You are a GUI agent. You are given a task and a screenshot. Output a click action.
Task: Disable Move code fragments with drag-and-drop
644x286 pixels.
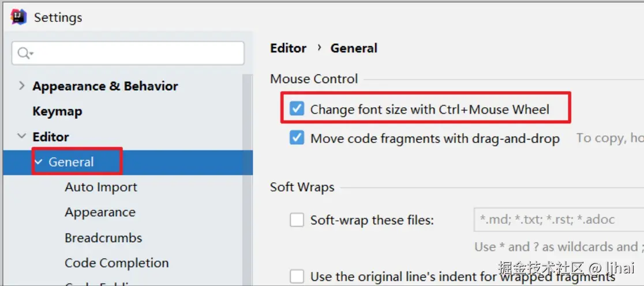(x=297, y=138)
